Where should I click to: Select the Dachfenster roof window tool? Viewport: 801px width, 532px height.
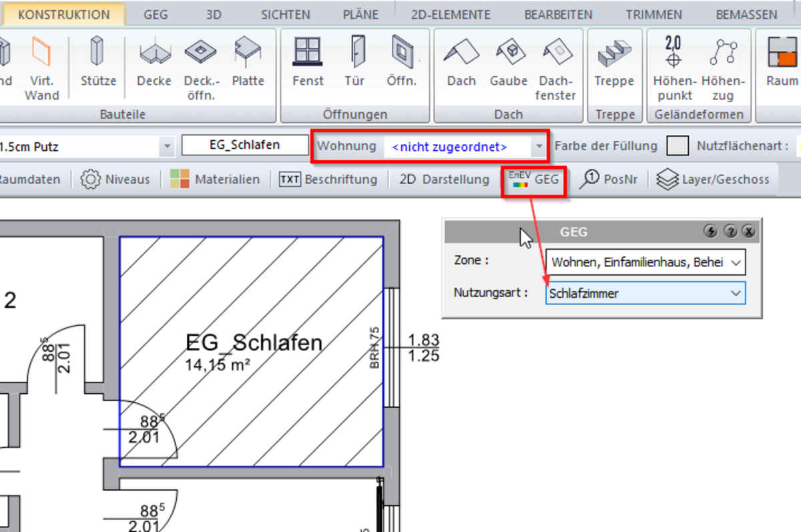point(557,68)
